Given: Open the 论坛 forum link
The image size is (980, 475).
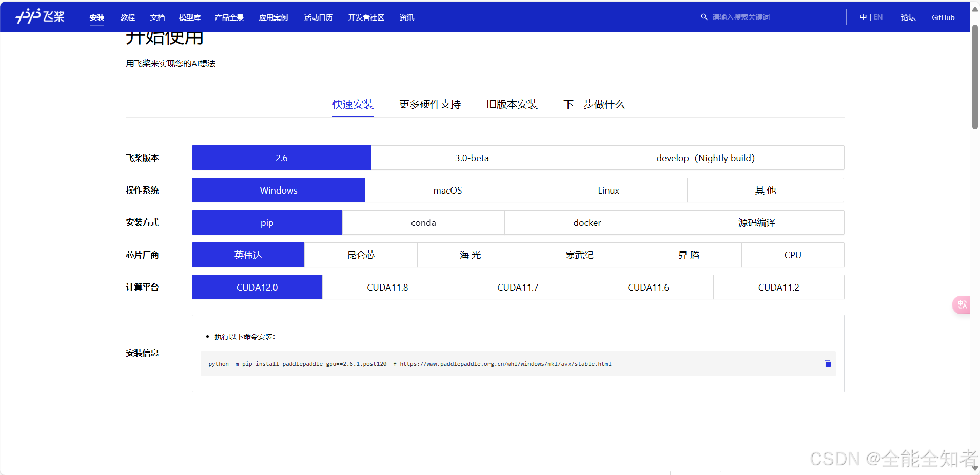Looking at the screenshot, I should coord(908,17).
